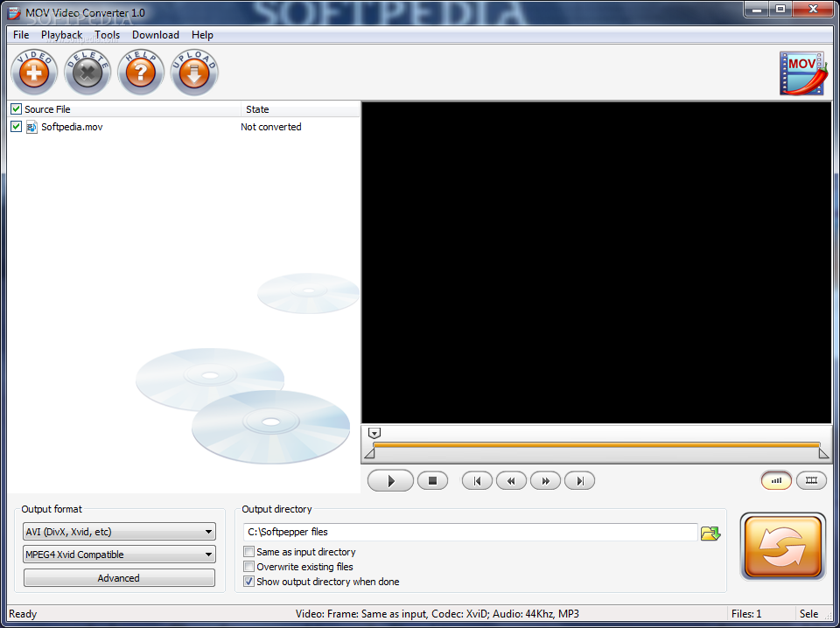The height and width of the screenshot is (628, 840).
Task: Open the Playback menu
Action: [x=61, y=35]
